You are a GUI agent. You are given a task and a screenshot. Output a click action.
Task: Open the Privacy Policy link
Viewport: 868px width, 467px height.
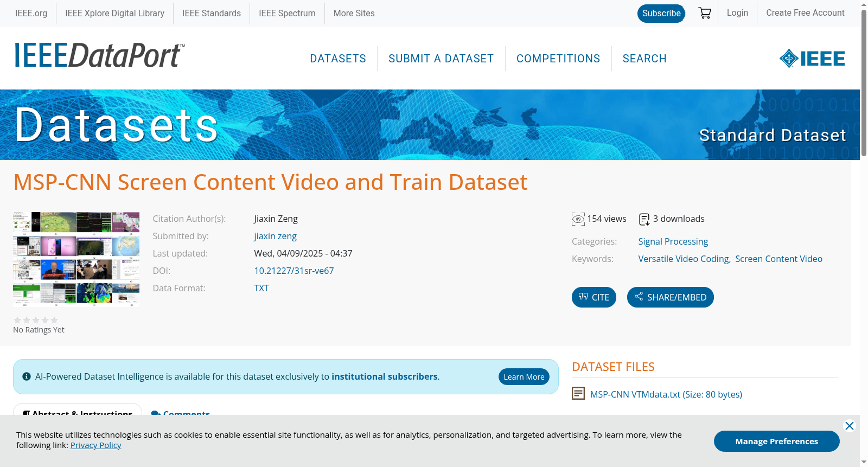click(96, 445)
